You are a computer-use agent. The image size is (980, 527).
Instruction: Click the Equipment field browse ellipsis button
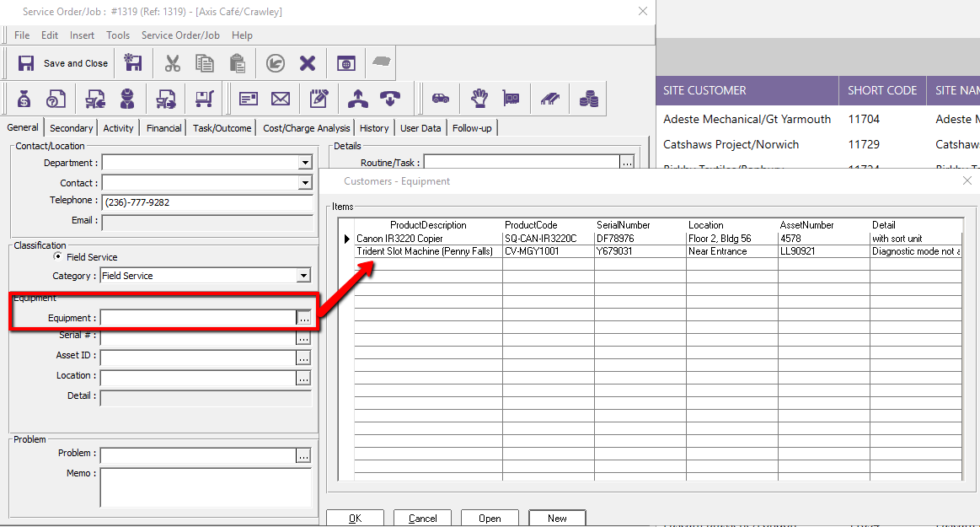coord(303,318)
